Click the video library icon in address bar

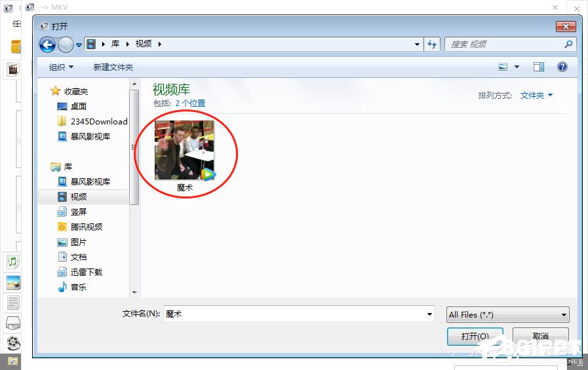click(91, 44)
